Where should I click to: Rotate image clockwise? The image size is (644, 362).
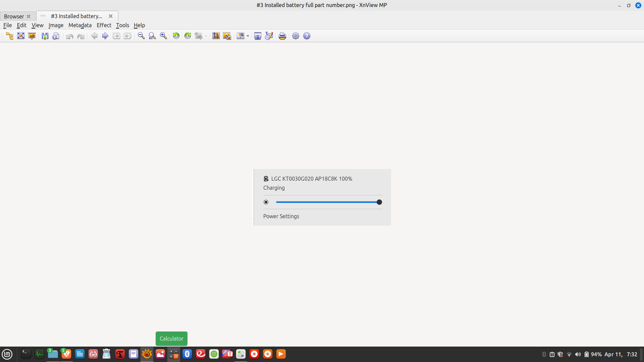point(188,36)
